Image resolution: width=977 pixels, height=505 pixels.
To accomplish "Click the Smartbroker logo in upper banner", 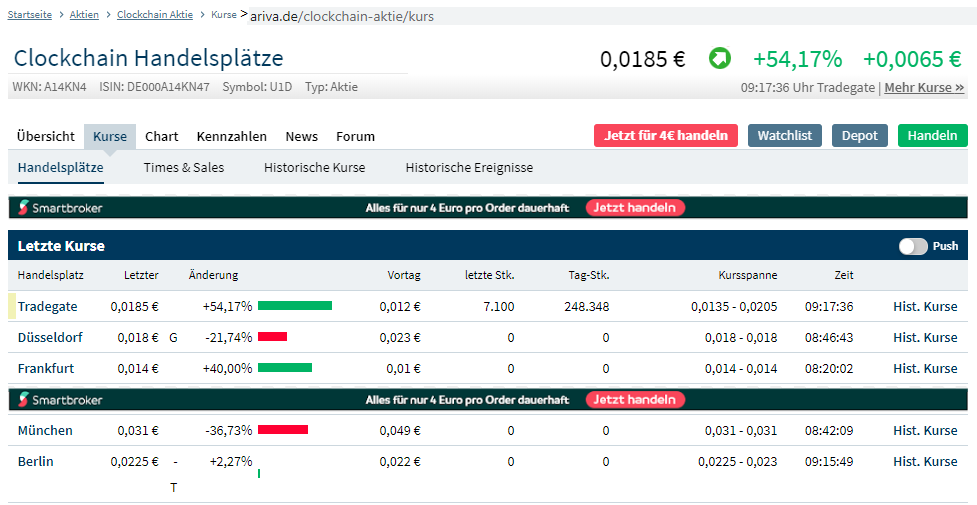I will (x=60, y=208).
